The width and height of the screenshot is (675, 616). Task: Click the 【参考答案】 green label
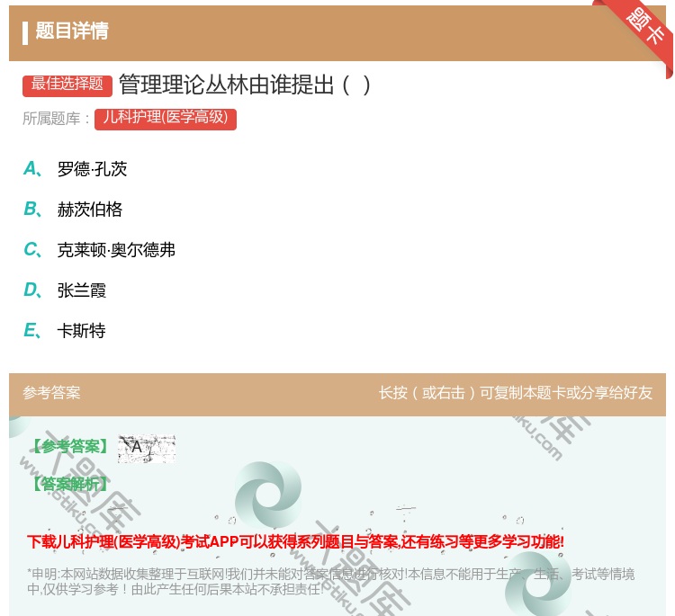[x=71, y=447]
